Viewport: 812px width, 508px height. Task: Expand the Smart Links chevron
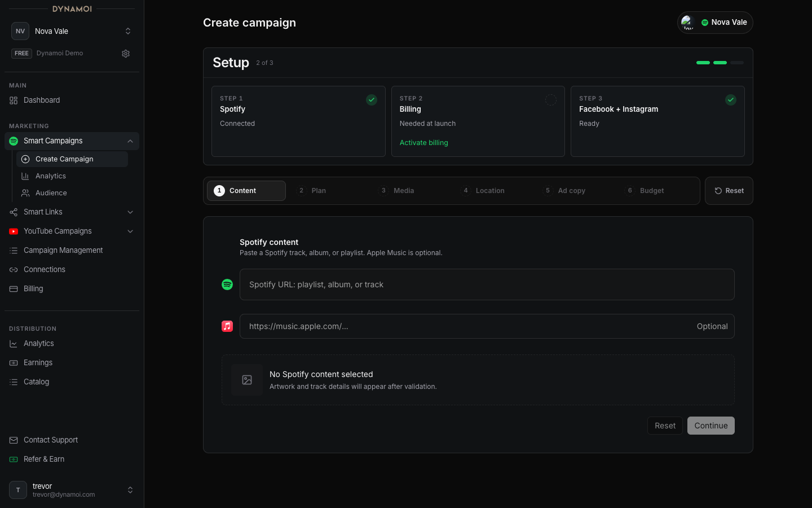(x=130, y=212)
